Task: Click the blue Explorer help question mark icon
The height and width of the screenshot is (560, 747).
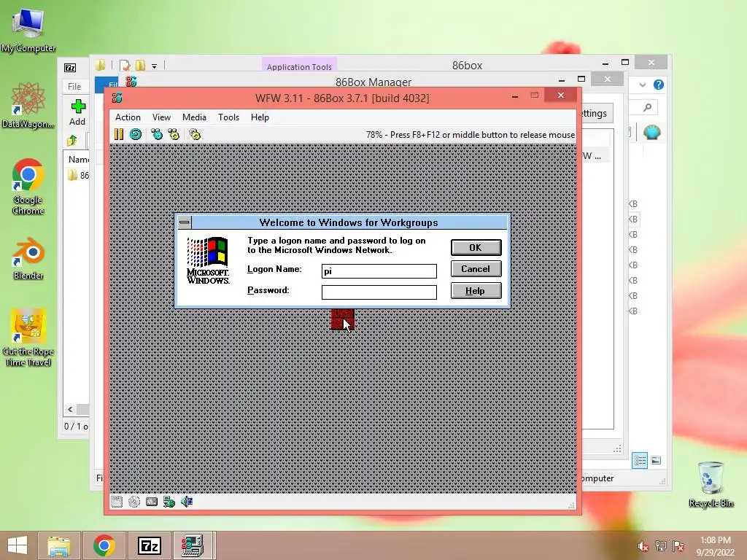Action: pos(659,85)
